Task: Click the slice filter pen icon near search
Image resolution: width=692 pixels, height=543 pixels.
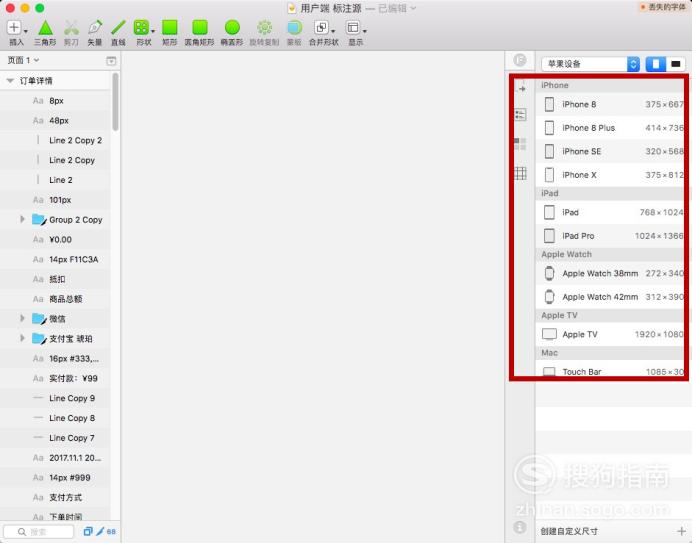Action: click(x=101, y=532)
